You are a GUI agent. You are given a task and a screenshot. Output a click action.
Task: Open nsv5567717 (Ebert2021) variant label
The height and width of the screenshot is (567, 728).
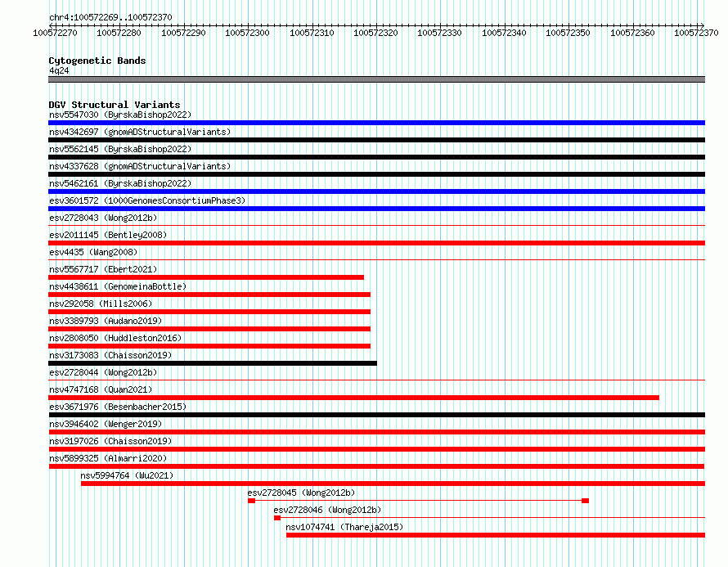tap(103, 269)
